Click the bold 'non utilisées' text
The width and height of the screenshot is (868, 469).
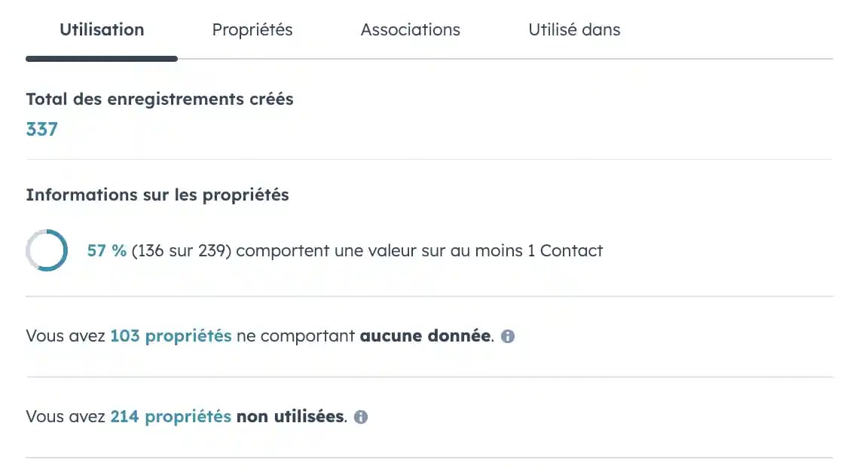(290, 416)
